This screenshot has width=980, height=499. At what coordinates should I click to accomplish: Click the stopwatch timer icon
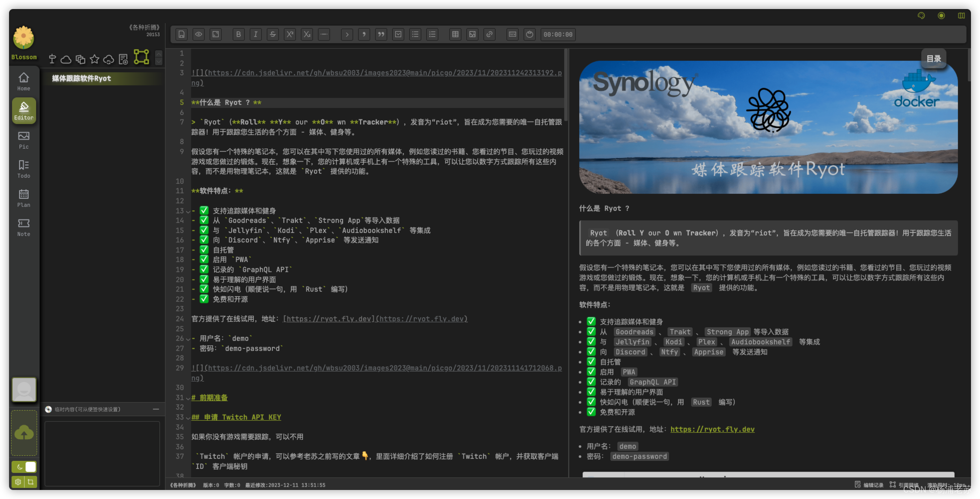530,35
